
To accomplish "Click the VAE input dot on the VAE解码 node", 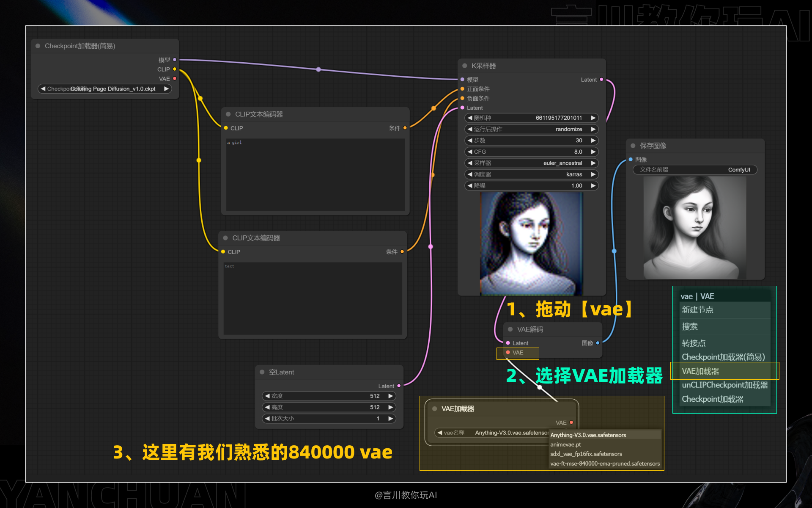I will pyautogui.click(x=507, y=352).
